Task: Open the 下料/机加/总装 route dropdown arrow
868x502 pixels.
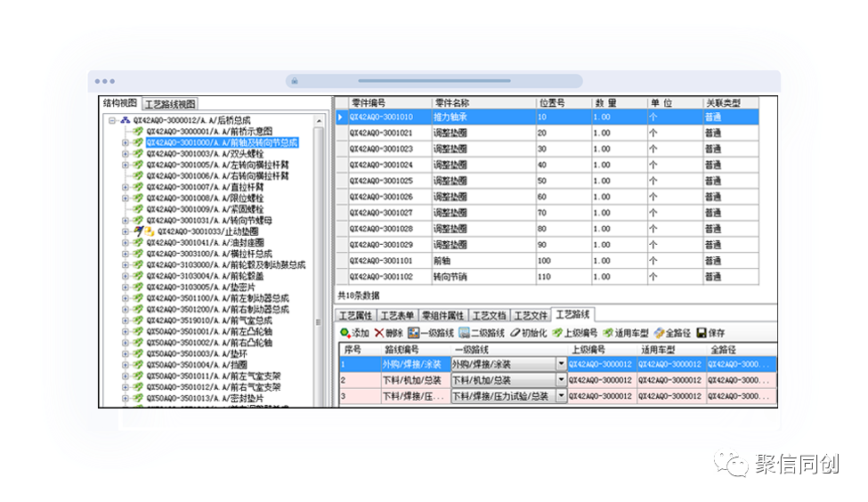Action: (x=561, y=380)
